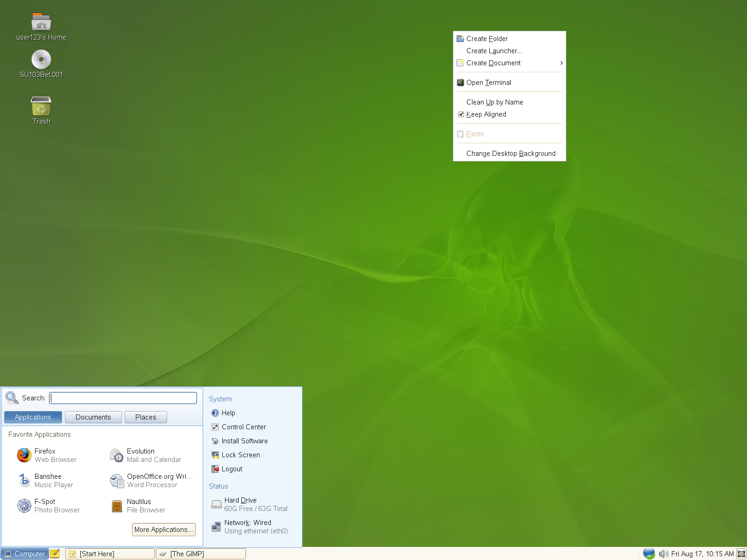Click inside the Search input field
The width and height of the screenshot is (747, 560).
122,398
